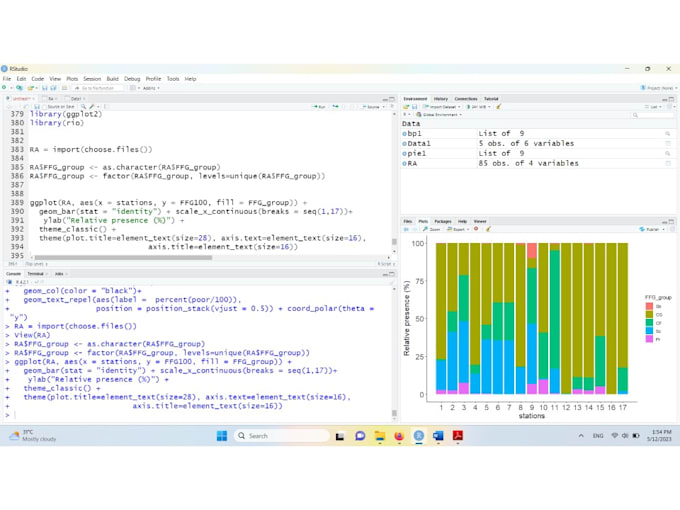Switch to the Data1 editor tab

pos(76,99)
